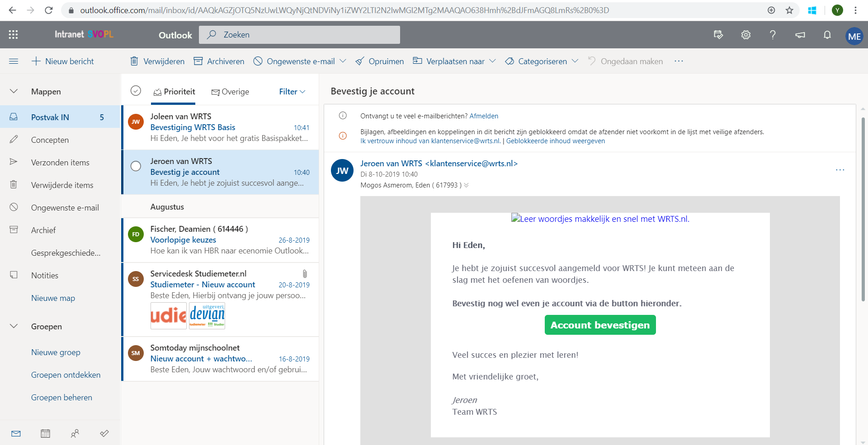Open the Concepten folder

point(60,140)
